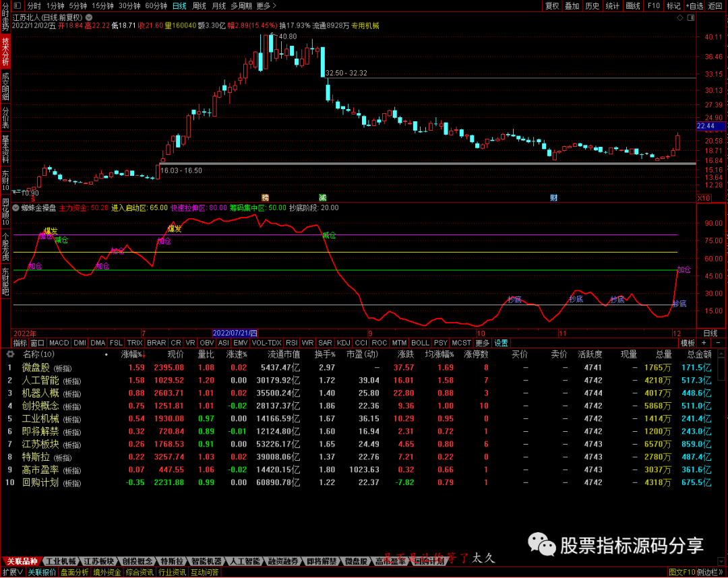Screen dimensions: 728x578
Task: Click the 榜 marker on the chart timeline
Action: pos(265,197)
